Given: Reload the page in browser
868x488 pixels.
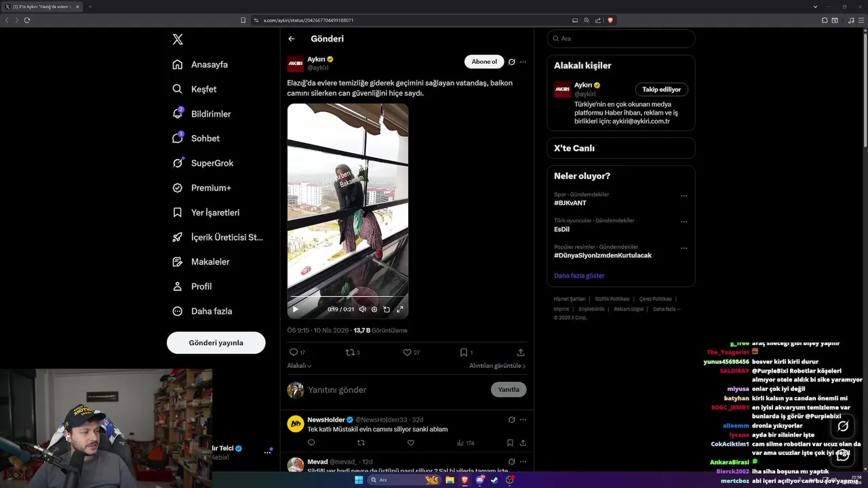Looking at the screenshot, I should (x=27, y=20).
